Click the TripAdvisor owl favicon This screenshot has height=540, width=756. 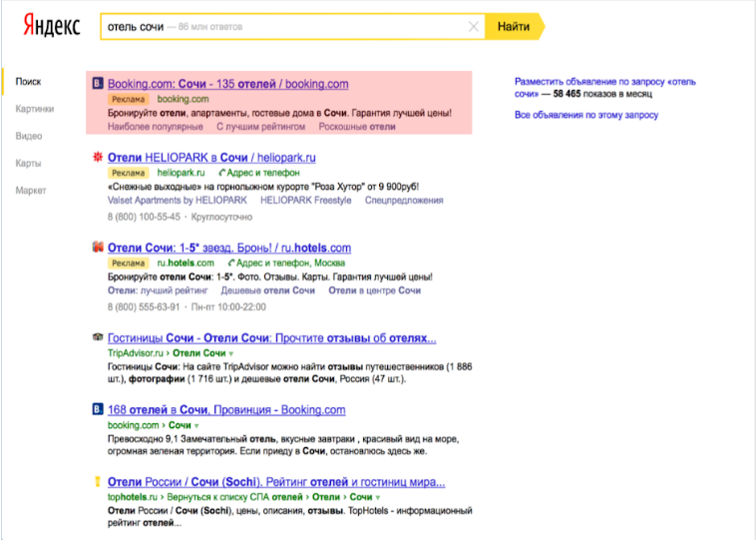(97, 338)
